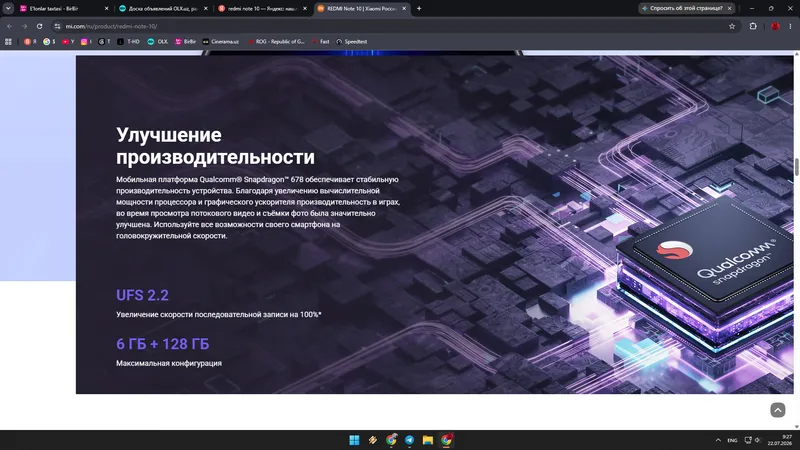
Task: Open the T-HD bookmark
Action: tap(129, 42)
